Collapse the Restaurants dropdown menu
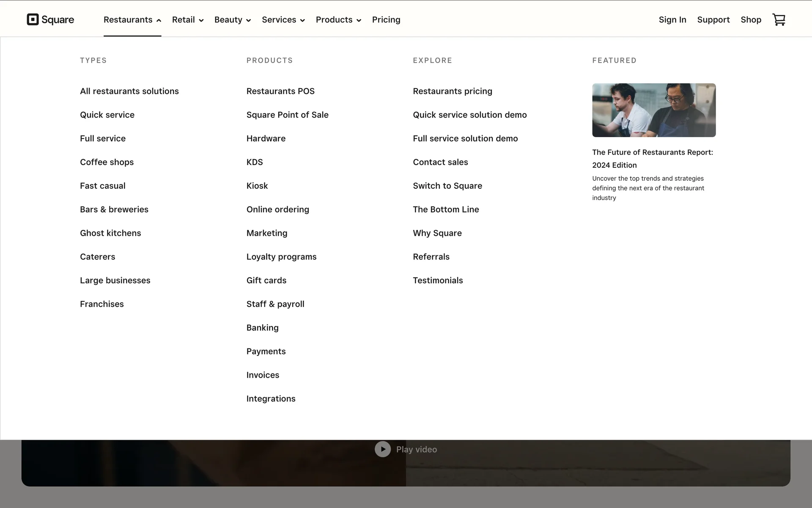This screenshot has height=508, width=812. pyautogui.click(x=132, y=20)
